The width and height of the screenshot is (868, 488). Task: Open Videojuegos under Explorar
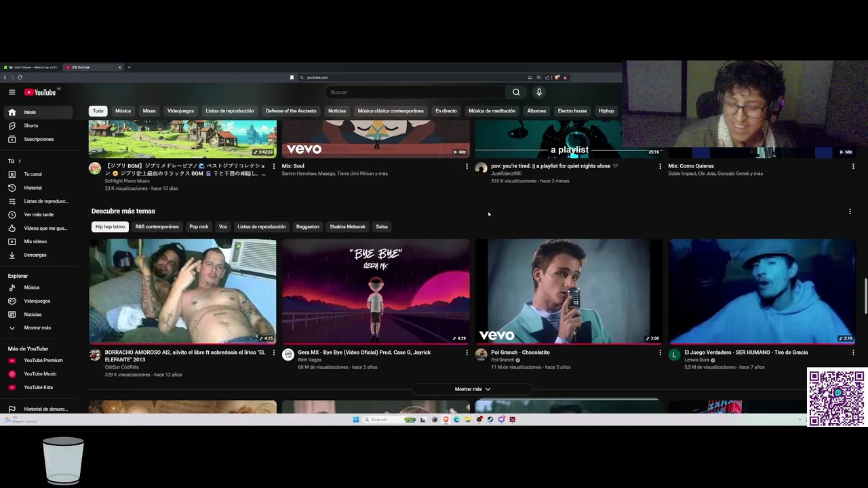pos(39,301)
